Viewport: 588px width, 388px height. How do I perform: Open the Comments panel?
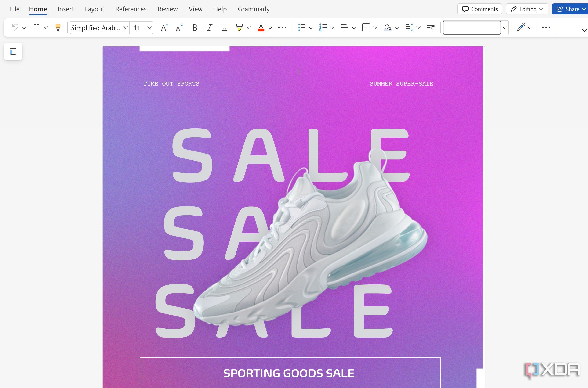coord(479,9)
